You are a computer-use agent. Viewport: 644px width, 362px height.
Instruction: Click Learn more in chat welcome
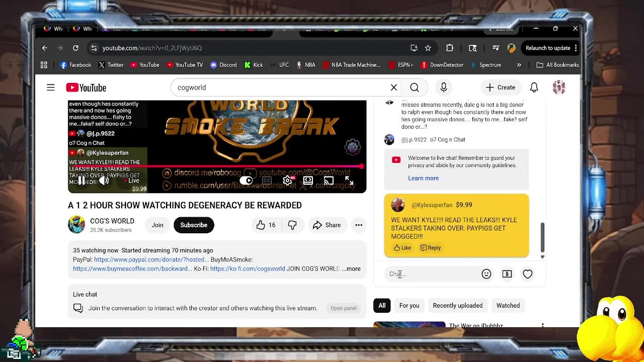(424, 178)
